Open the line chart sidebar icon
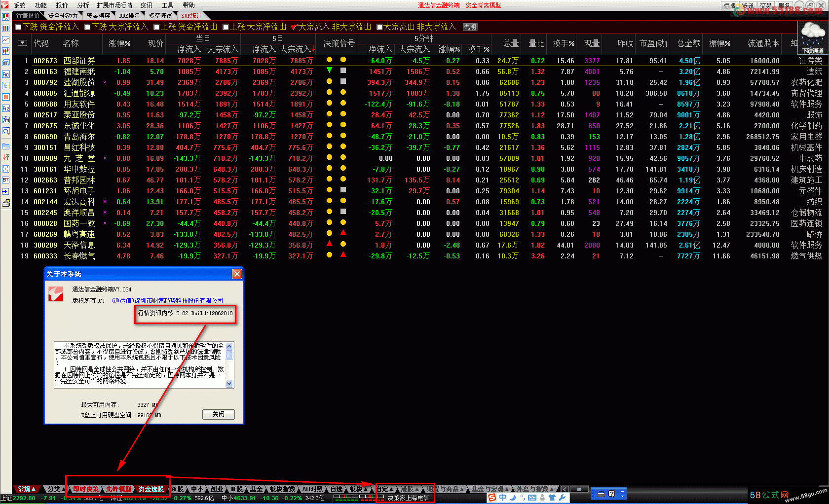Screen dimensions: 829x504 click(6, 40)
